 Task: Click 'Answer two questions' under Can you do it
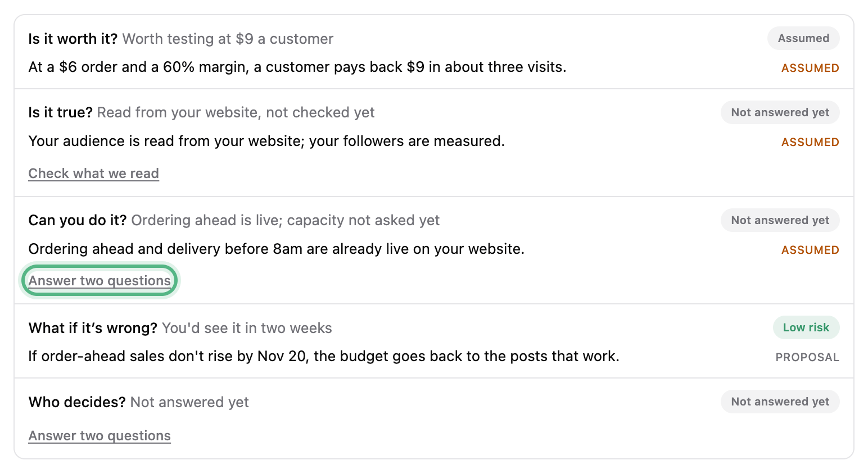pyautogui.click(x=100, y=281)
